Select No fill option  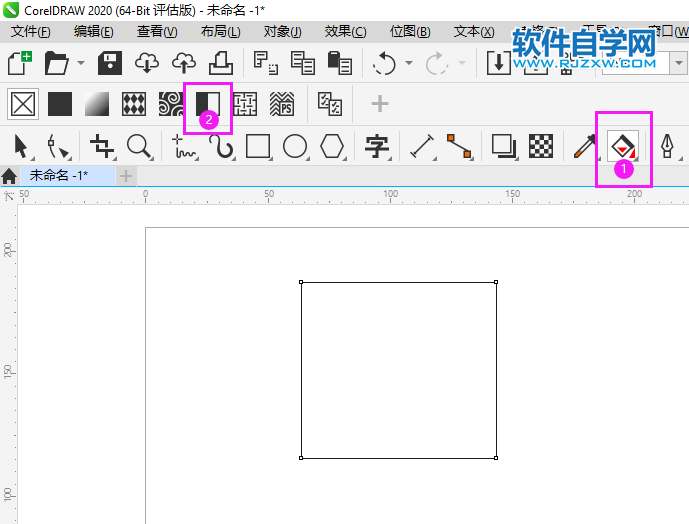[23, 104]
